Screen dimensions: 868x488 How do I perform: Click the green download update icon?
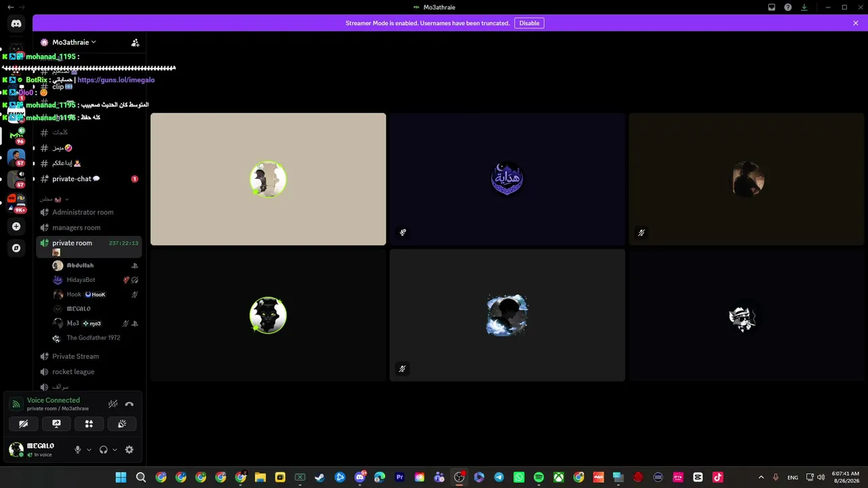(x=804, y=7)
